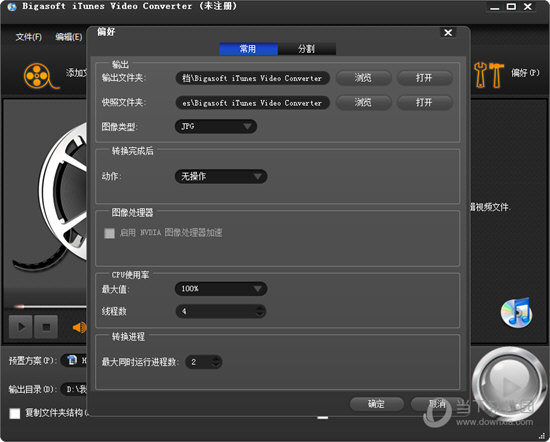550x442 pixels.
Task: Click the playback progress slider
Action: 49,307
